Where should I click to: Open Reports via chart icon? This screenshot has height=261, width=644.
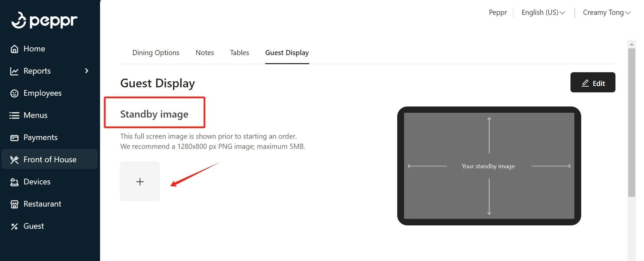pyautogui.click(x=14, y=71)
